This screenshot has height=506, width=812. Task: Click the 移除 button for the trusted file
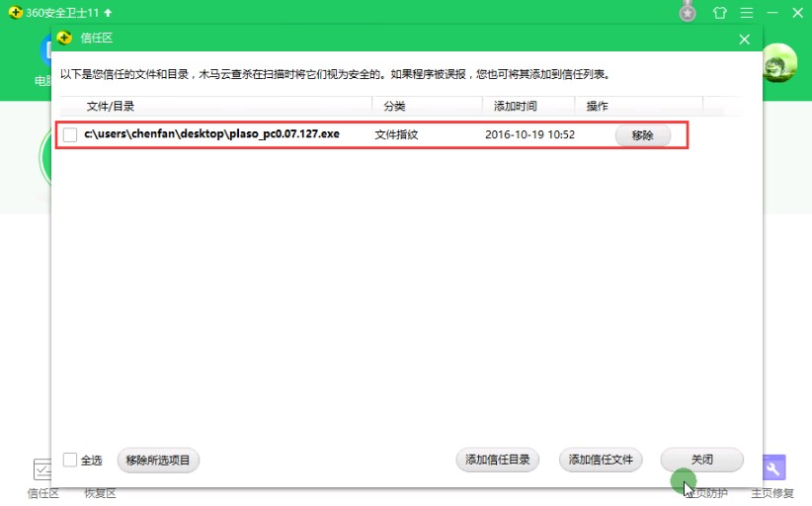(642, 135)
